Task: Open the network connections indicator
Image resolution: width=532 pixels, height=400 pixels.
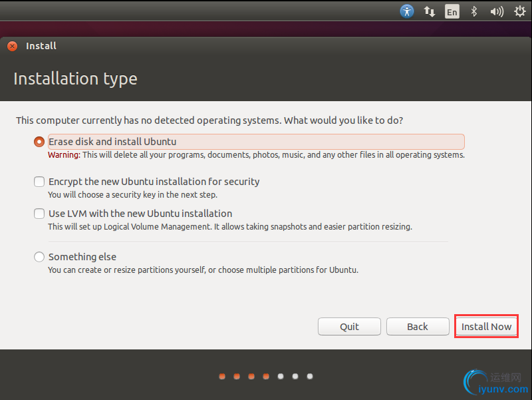Action: click(x=429, y=12)
